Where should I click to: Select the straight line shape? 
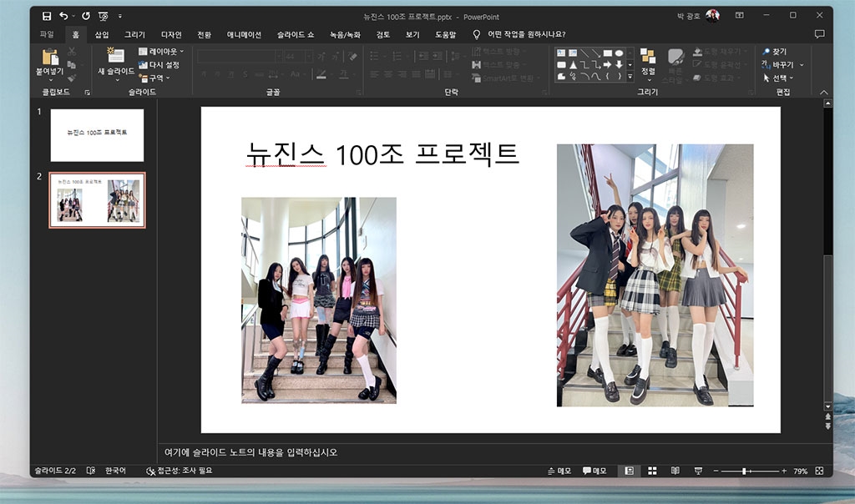(x=584, y=53)
